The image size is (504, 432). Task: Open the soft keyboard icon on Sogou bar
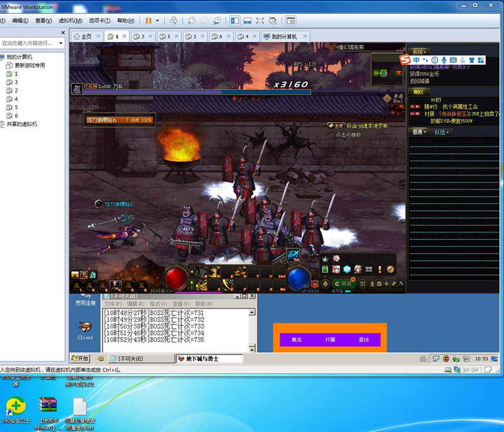(x=453, y=60)
